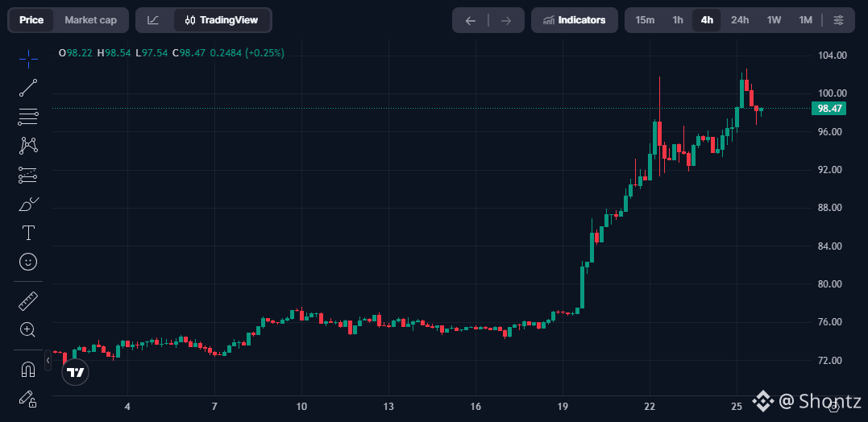Set the interval to 4h
The height and width of the screenshot is (422, 868).
click(707, 20)
